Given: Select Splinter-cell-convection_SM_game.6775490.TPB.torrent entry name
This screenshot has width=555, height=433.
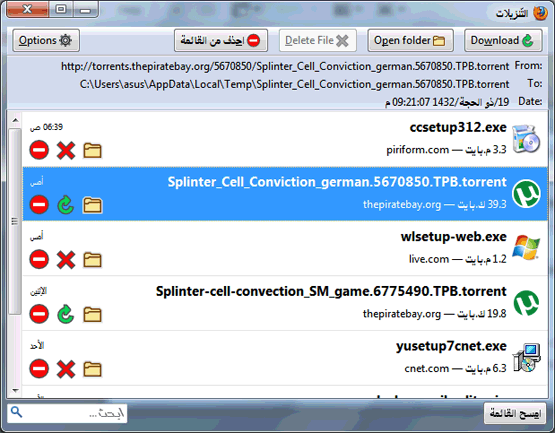Looking at the screenshot, I should pos(331,292).
